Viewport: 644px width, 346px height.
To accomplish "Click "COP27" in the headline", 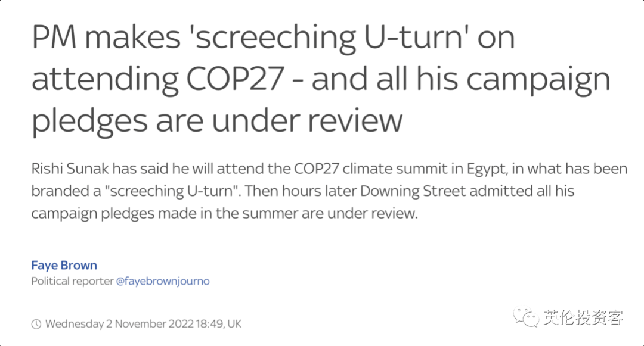I will pos(236,78).
